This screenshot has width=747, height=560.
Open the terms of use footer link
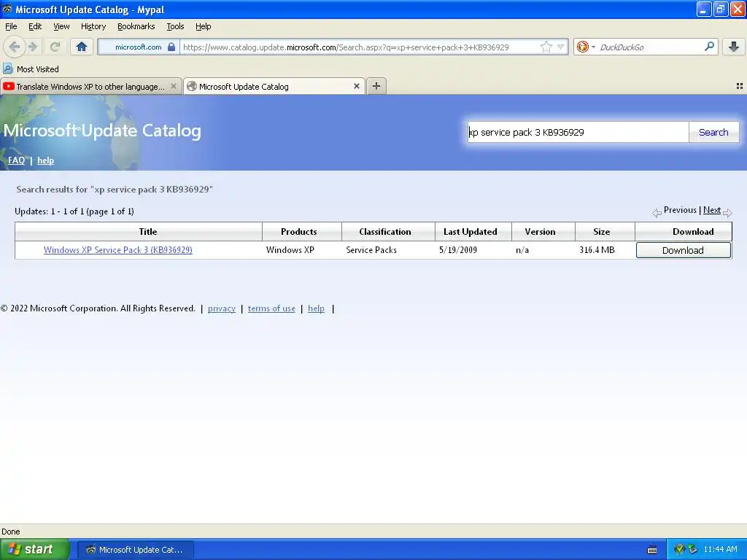coord(271,308)
